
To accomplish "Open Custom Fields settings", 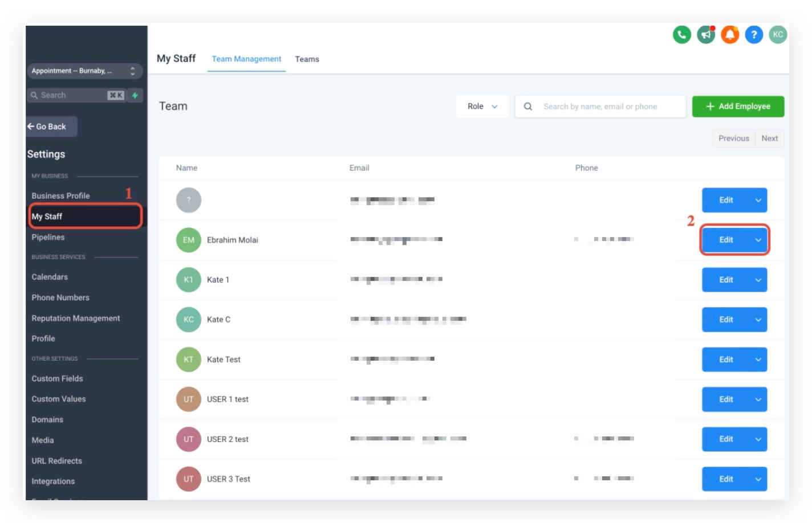I will click(x=57, y=378).
